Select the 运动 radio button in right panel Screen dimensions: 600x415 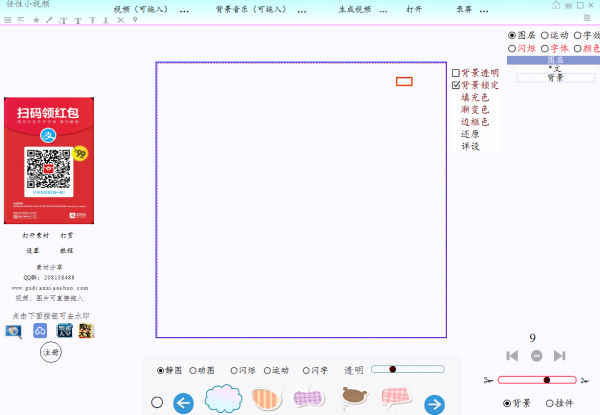pyautogui.click(x=545, y=36)
